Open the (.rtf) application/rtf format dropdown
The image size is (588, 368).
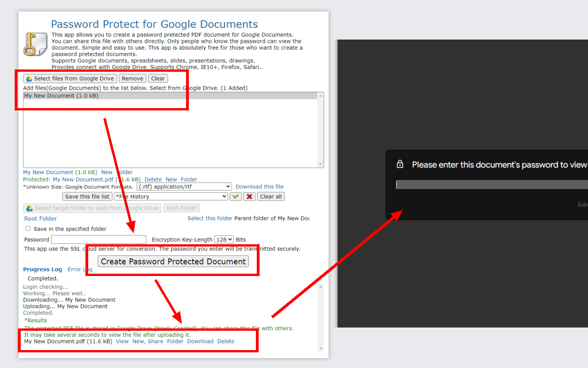(x=184, y=186)
